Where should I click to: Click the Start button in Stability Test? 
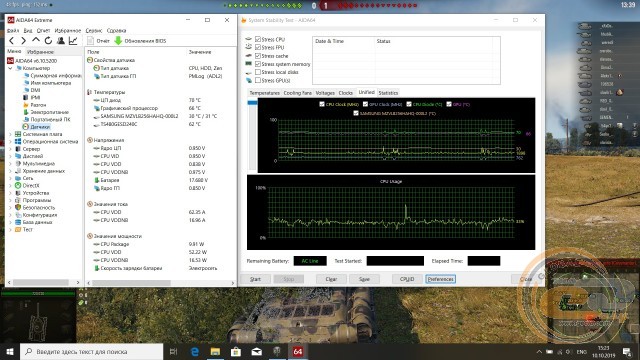[x=255, y=279]
